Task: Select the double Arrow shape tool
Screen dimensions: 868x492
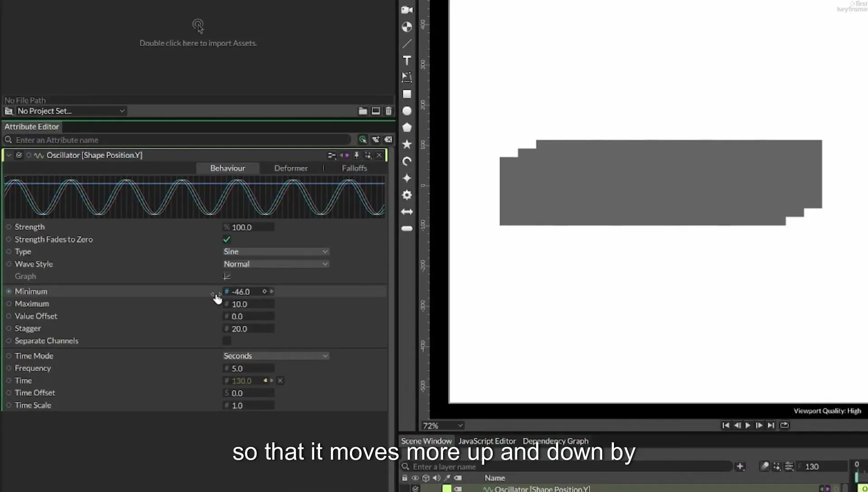Action: 407,212
